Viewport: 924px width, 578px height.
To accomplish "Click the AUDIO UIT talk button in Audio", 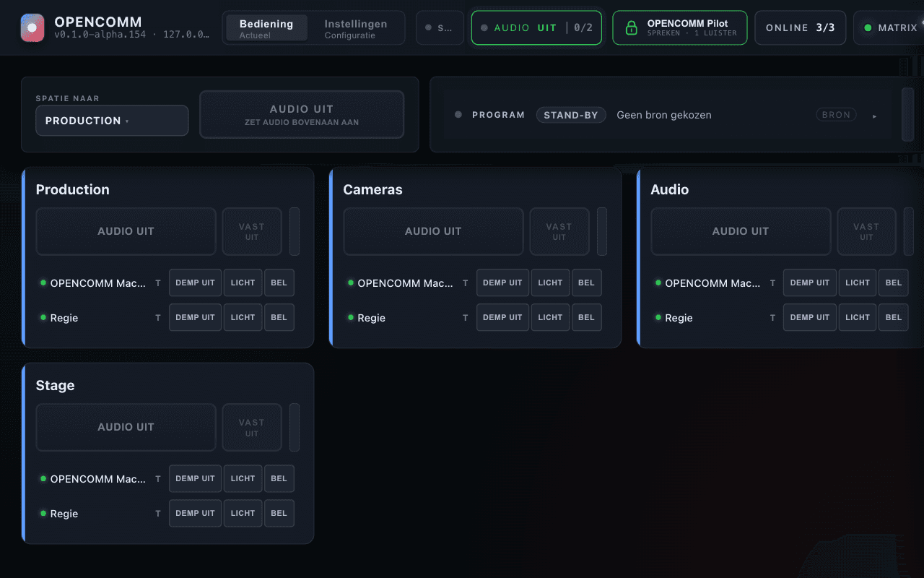I will pos(741,231).
